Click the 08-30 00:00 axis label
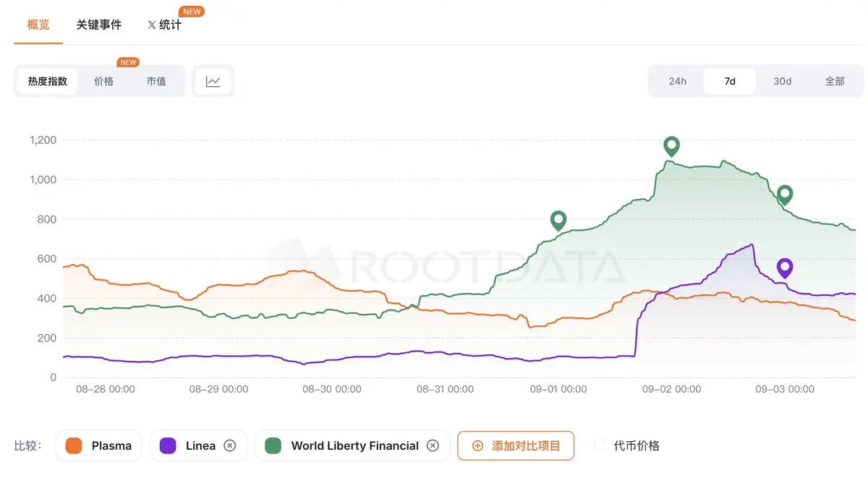Image resolution: width=868 pixels, height=478 pixels. 332,389
